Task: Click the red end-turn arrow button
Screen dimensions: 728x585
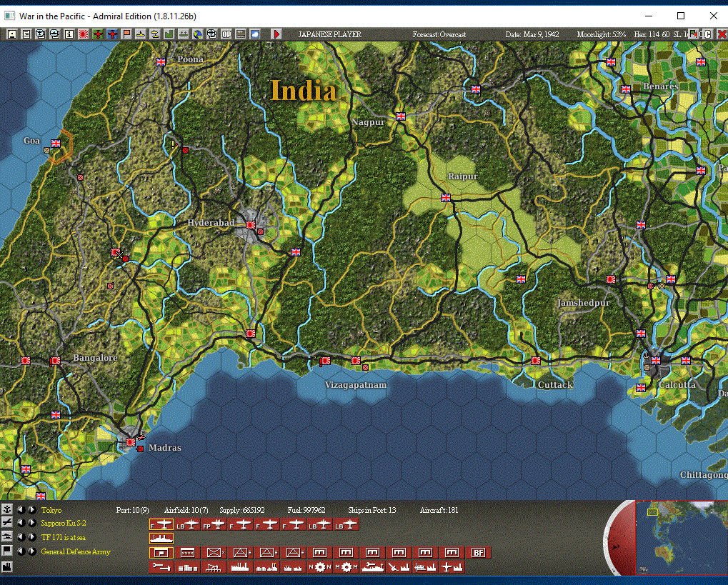Action: pyautogui.click(x=276, y=34)
